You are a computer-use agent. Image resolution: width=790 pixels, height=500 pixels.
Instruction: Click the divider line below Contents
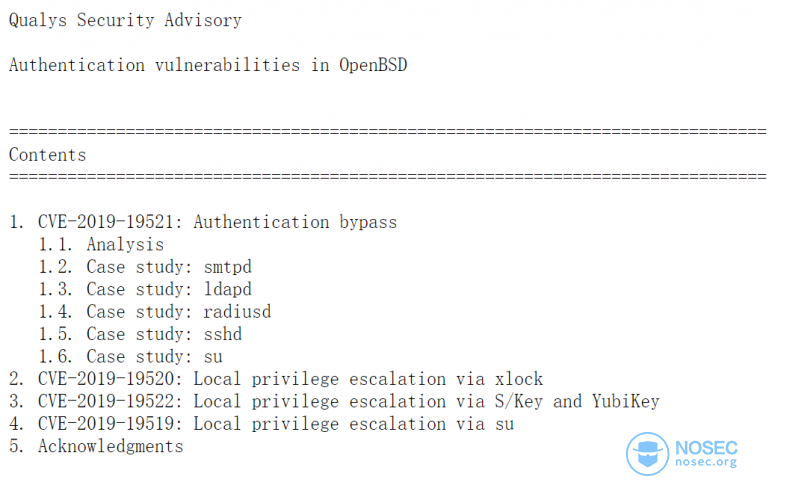click(388, 177)
